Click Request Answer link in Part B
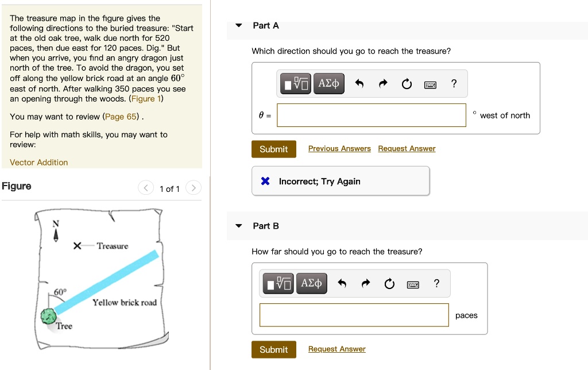The image size is (588, 370). (336, 349)
